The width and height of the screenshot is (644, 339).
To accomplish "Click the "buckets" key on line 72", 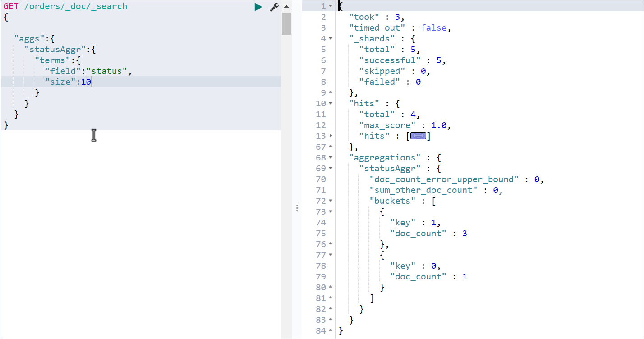I will (392, 201).
